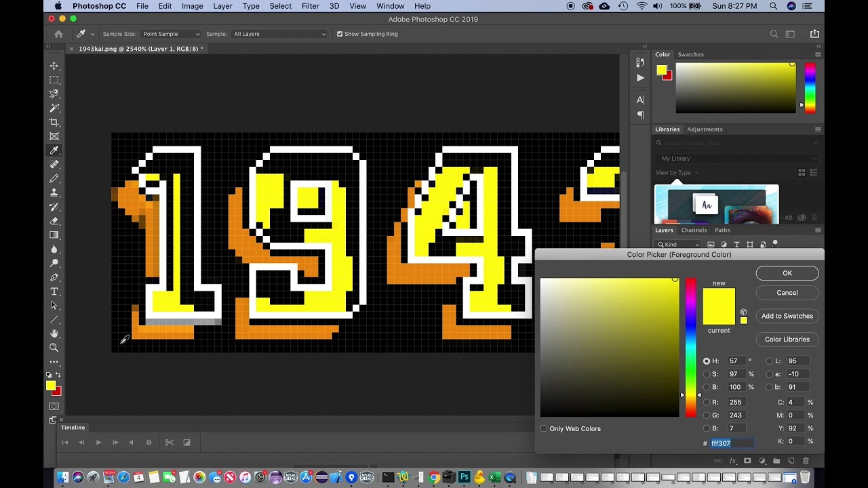Select the Line tool

54,319
